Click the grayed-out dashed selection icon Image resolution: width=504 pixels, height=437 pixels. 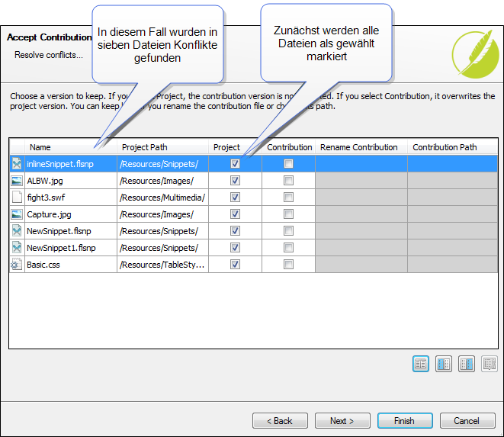click(x=490, y=364)
